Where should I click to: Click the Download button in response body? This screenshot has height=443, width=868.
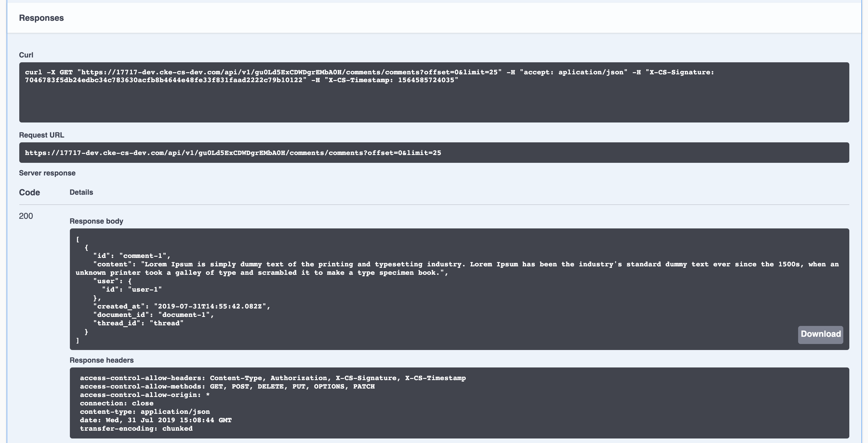click(x=820, y=334)
